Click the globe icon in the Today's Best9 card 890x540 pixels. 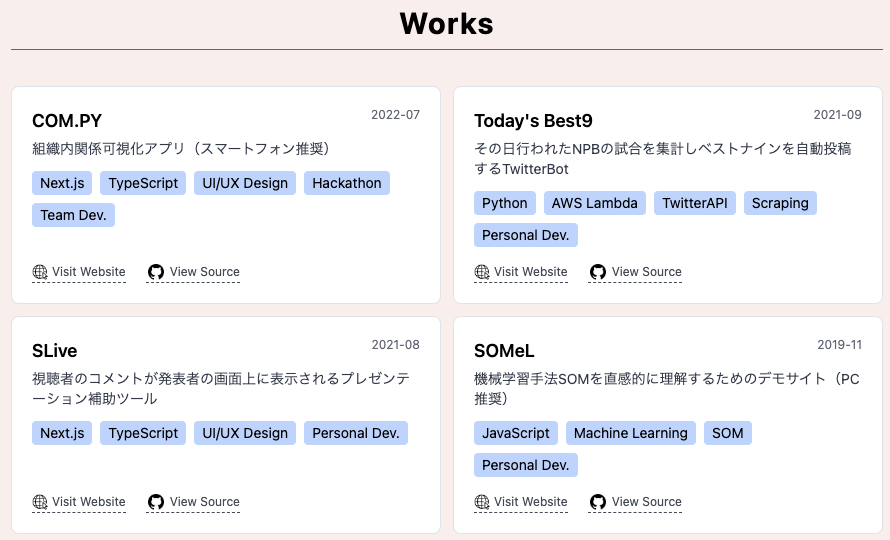point(482,272)
